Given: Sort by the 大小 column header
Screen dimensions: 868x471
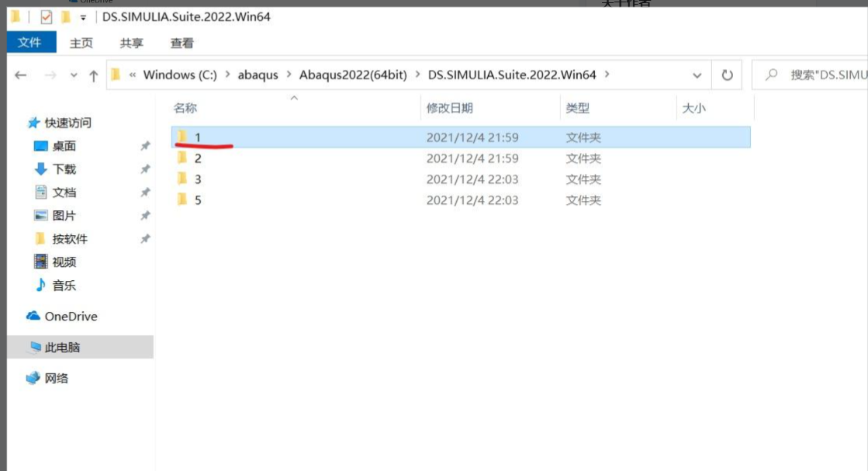Looking at the screenshot, I should [694, 108].
